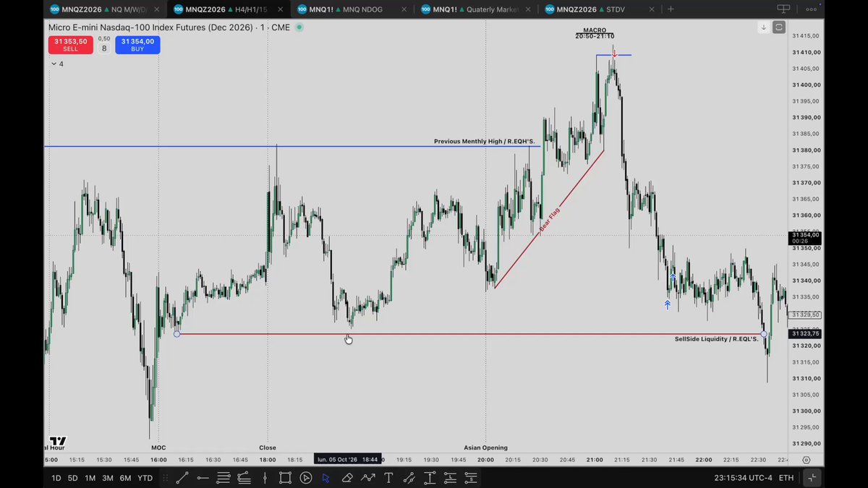Switch to the MNQZ2026 NQ M/W/D tab
This screenshot has height=488, width=868.
click(106, 9)
